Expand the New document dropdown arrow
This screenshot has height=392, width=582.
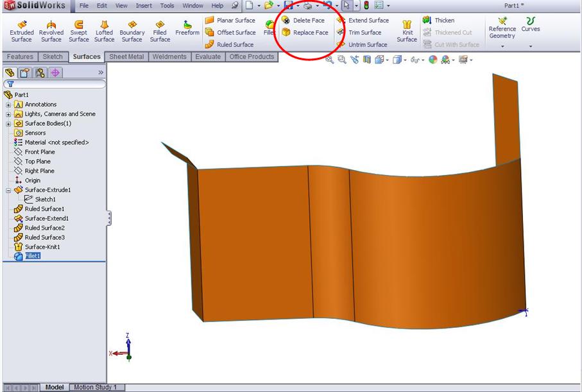(259, 6)
